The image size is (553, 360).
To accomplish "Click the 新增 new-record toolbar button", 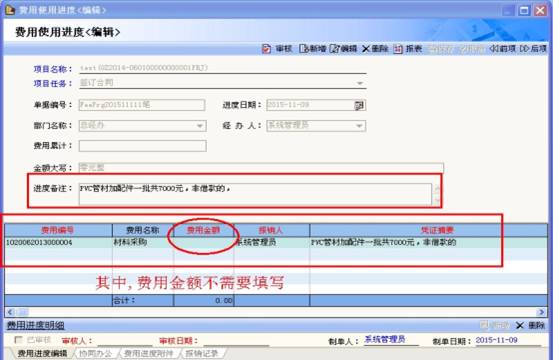I will 313,49.
